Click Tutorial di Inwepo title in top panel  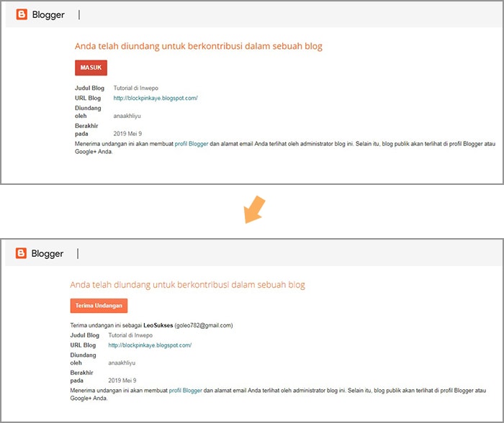coord(138,88)
